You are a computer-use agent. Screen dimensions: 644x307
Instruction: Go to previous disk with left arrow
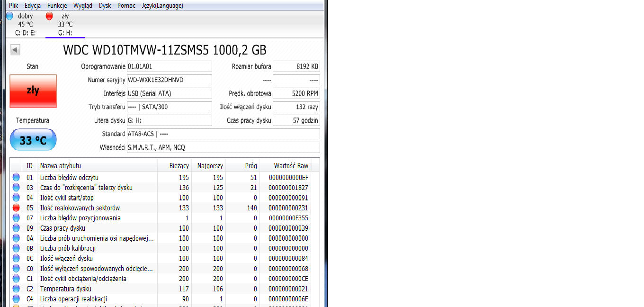15,50
